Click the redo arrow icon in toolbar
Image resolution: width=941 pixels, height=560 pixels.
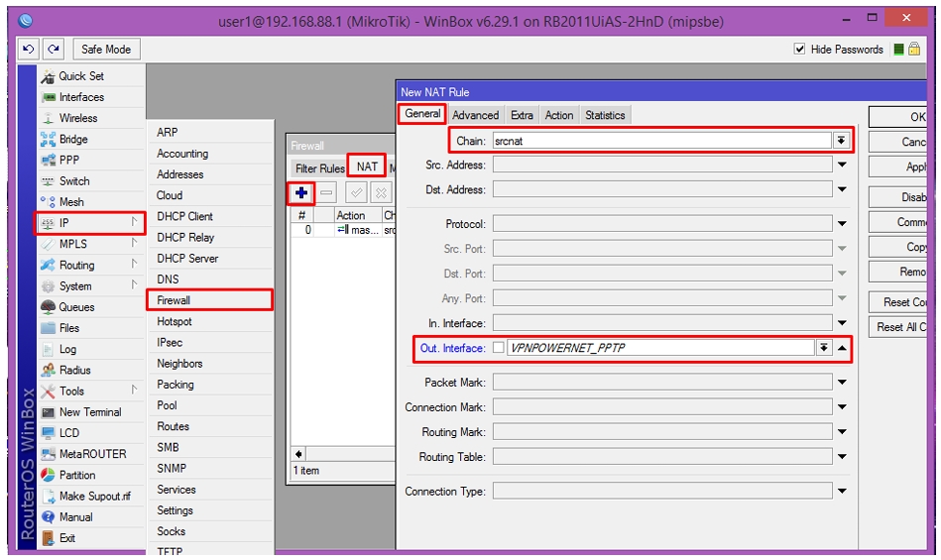click(54, 50)
